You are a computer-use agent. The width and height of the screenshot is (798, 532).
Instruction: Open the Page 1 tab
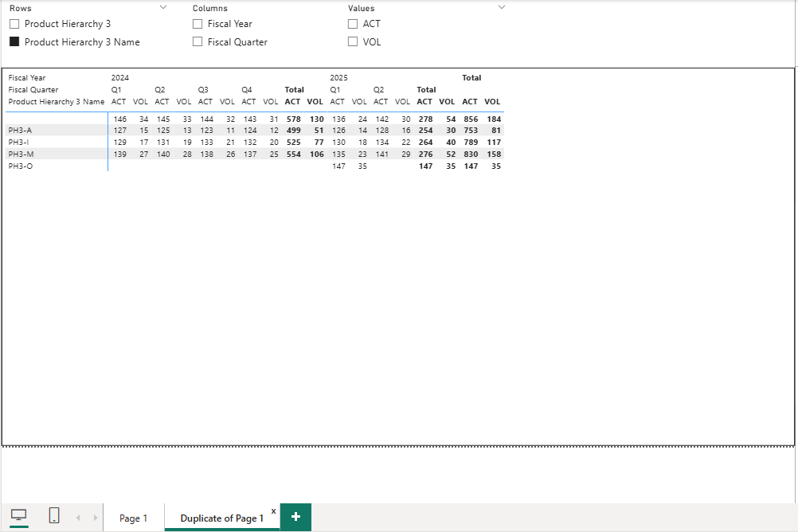pos(133,518)
